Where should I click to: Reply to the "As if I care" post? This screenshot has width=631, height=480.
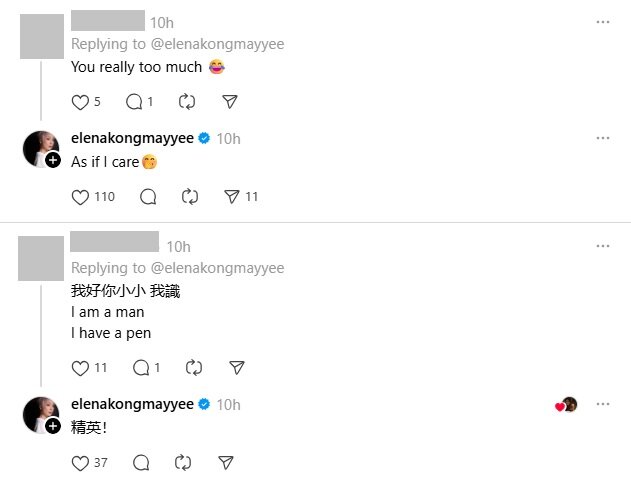tap(148, 197)
